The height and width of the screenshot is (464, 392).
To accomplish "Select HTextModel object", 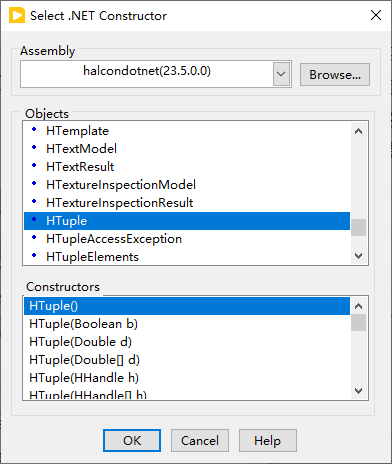I will click(x=187, y=149).
